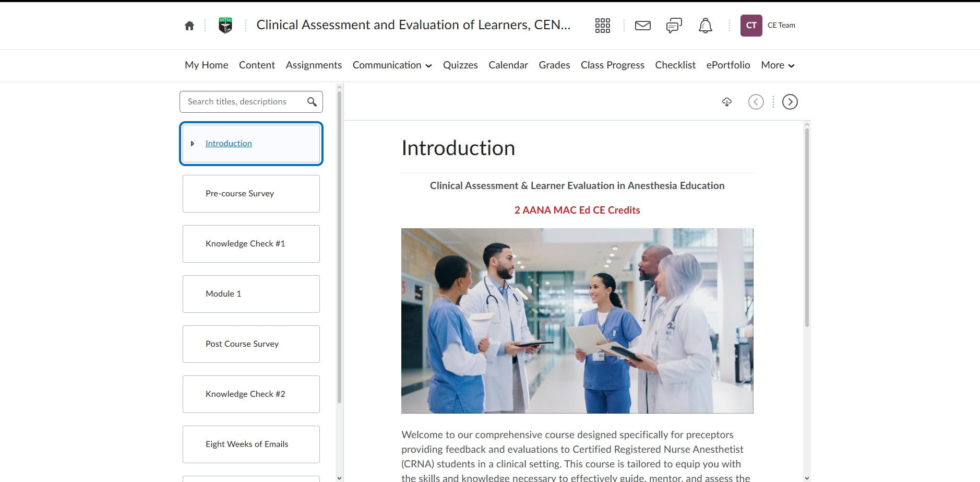Open the CE Team profile menu

pos(768,25)
